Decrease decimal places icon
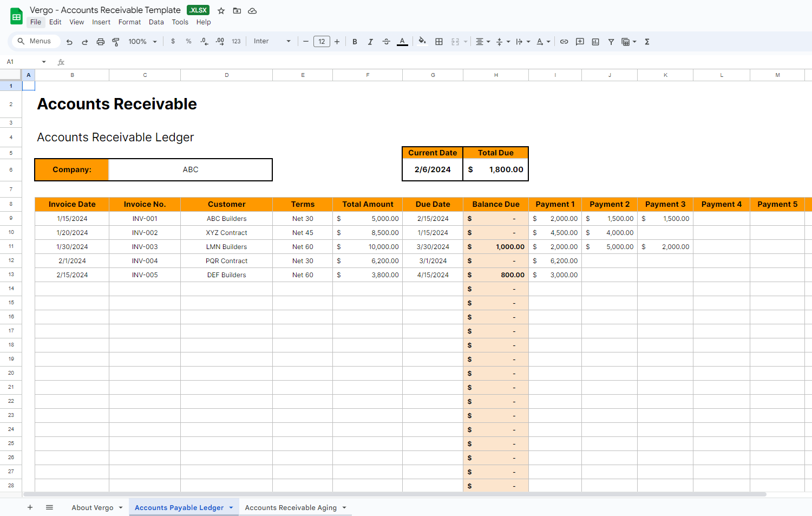The height and width of the screenshot is (516, 812). pyautogui.click(x=204, y=41)
